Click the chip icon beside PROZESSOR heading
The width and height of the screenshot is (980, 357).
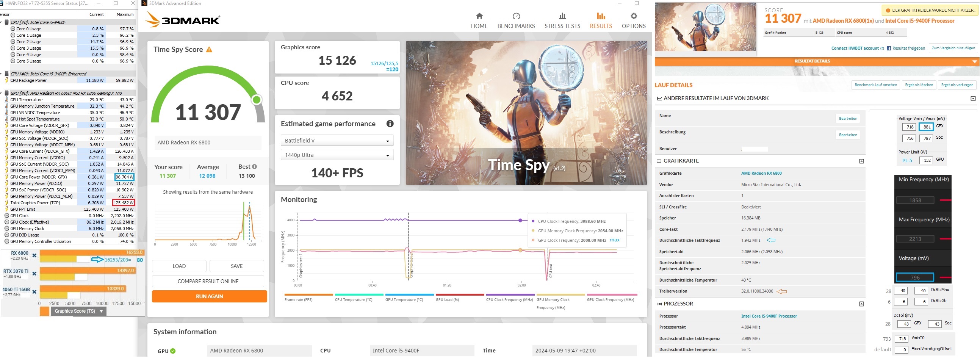[x=659, y=304]
